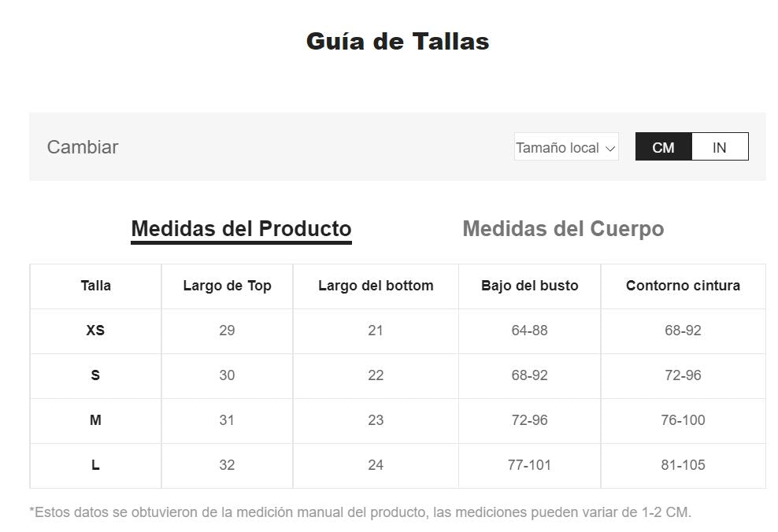Click the Cambiar label

83,147
